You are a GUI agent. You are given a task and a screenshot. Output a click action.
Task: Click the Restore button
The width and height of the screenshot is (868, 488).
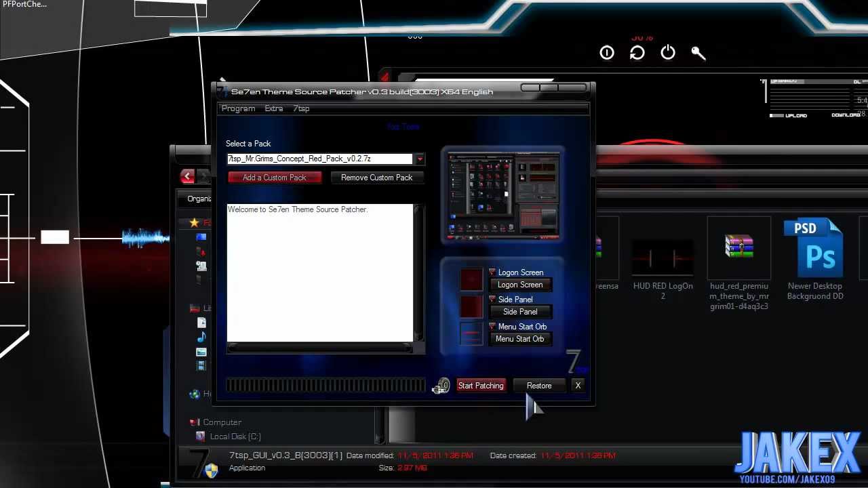click(539, 386)
